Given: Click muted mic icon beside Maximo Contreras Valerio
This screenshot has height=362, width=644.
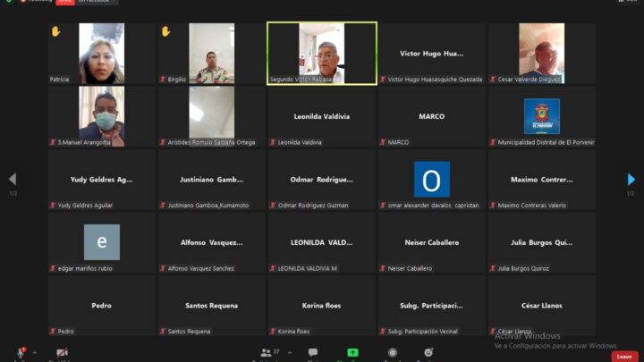Looking at the screenshot, I should coord(493,205).
